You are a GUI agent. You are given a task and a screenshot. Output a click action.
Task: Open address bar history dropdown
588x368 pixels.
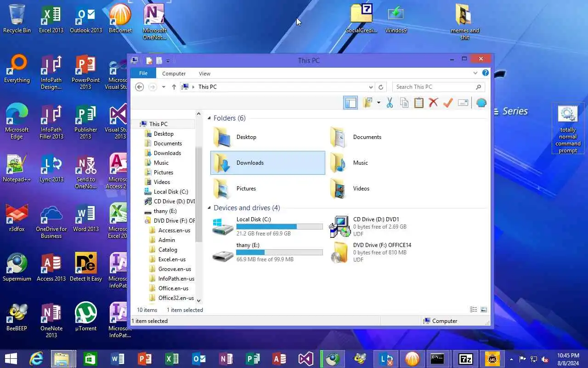tap(371, 87)
